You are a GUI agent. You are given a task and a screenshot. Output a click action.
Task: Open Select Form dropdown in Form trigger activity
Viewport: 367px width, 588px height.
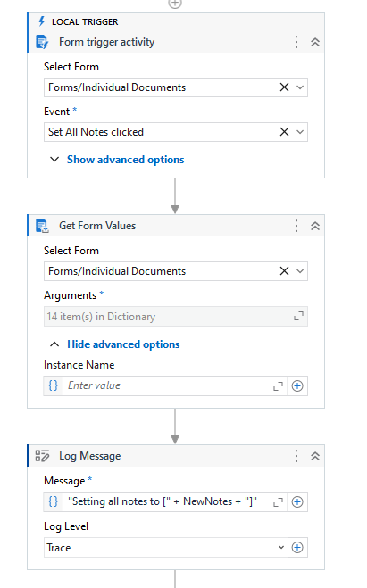[x=300, y=87]
